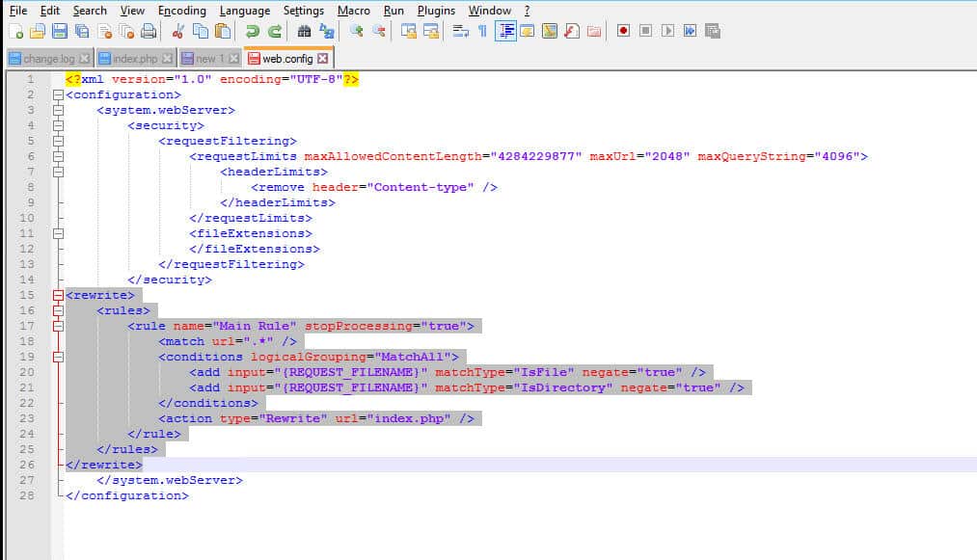Collapse the rewrite fold on line 15
Viewport: 977px width, 560px height.
click(x=58, y=295)
